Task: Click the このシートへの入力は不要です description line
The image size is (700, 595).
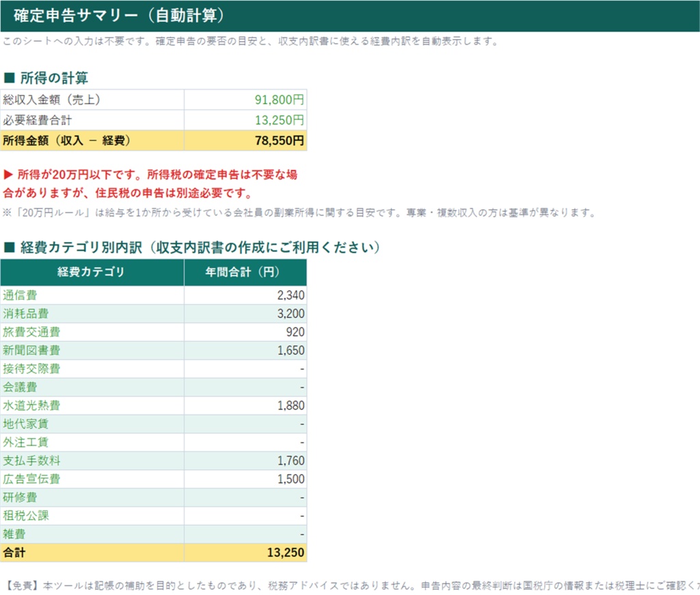Action: click(250, 42)
